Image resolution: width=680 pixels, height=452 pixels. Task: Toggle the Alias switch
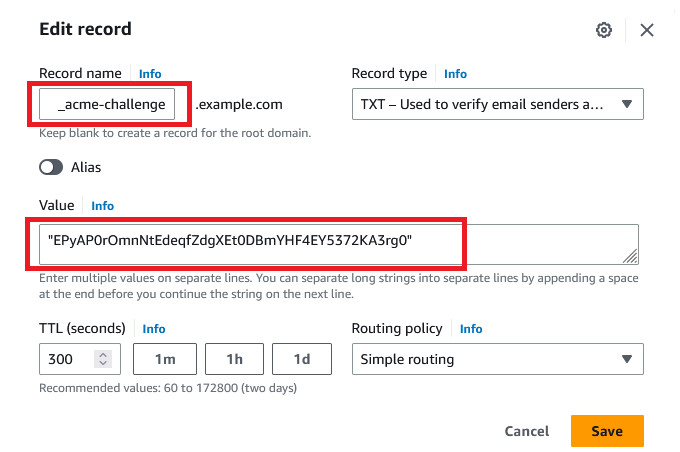51,167
